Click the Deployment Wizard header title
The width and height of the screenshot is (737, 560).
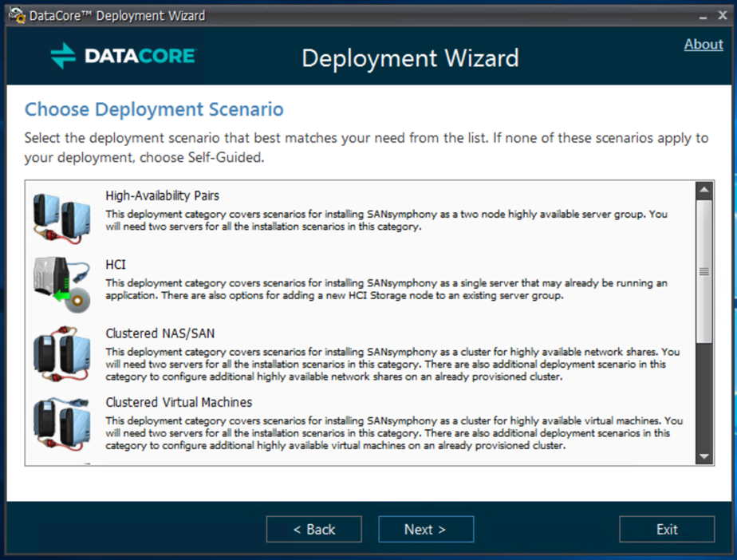[409, 57]
